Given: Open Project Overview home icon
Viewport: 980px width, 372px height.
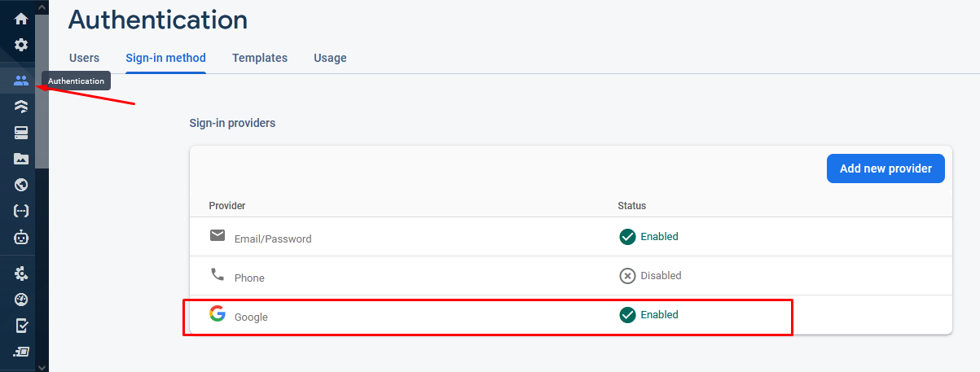Looking at the screenshot, I should 21,19.
